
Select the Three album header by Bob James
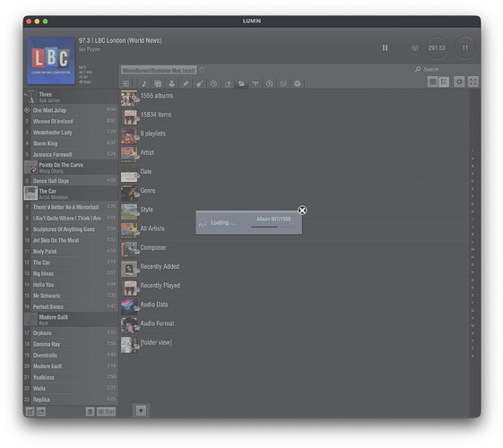tap(71, 97)
